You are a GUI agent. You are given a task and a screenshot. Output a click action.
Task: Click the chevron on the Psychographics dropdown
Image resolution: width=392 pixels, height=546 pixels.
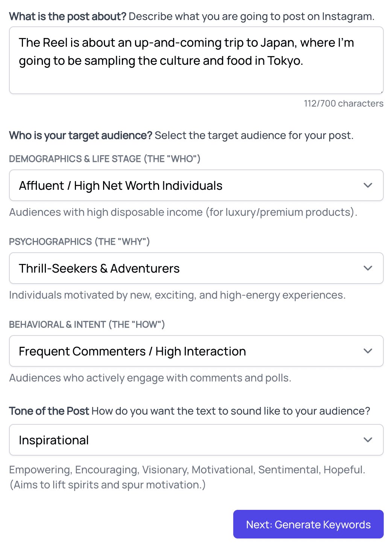pyautogui.click(x=368, y=268)
